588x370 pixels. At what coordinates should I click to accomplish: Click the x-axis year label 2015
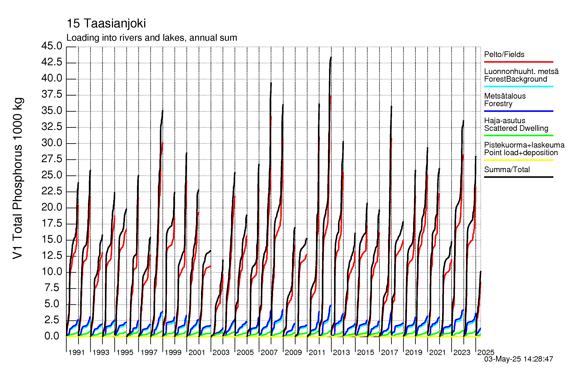[366, 352]
